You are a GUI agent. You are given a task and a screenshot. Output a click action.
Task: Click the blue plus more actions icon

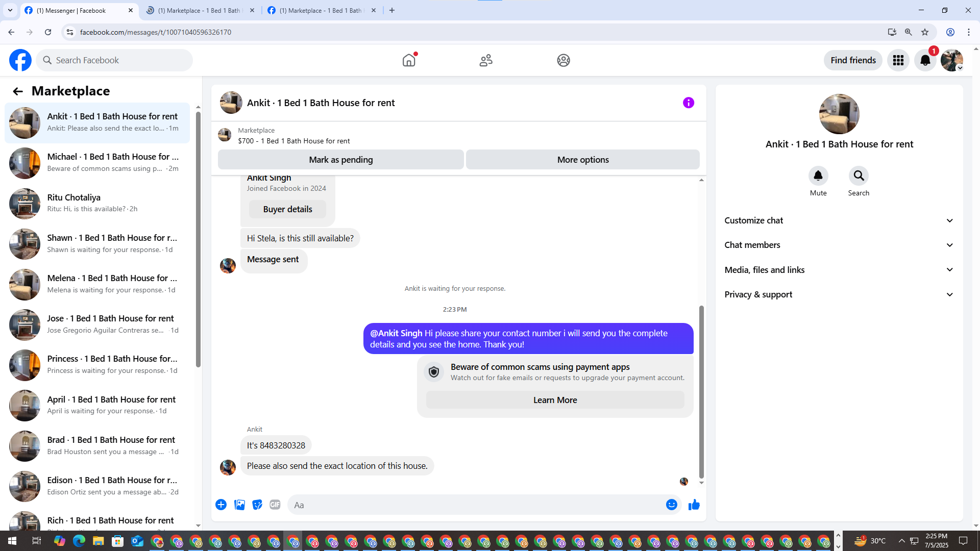pyautogui.click(x=221, y=505)
